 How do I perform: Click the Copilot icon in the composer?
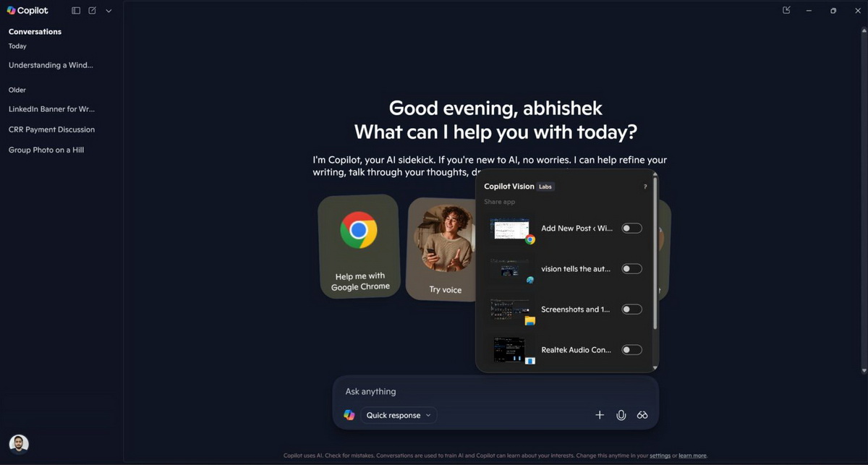click(x=349, y=415)
